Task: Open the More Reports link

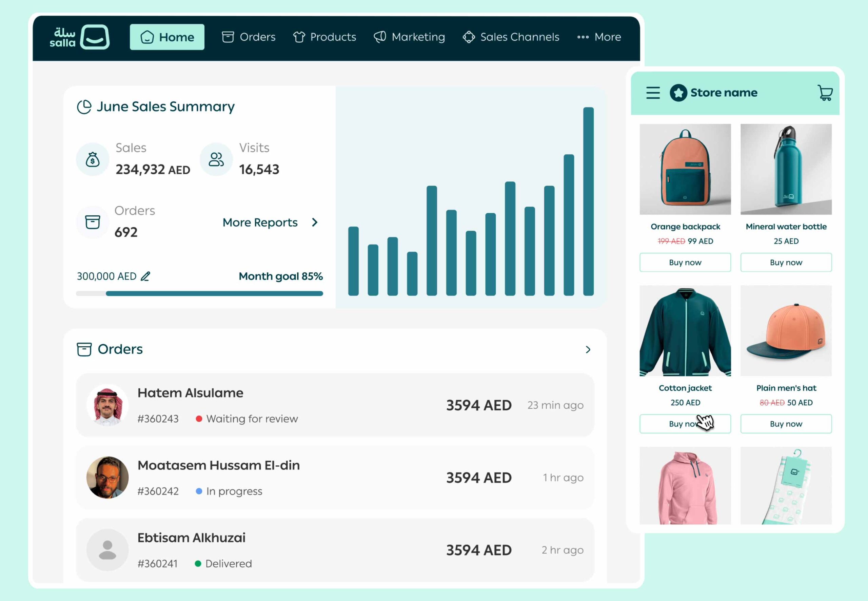Action: pyautogui.click(x=260, y=222)
